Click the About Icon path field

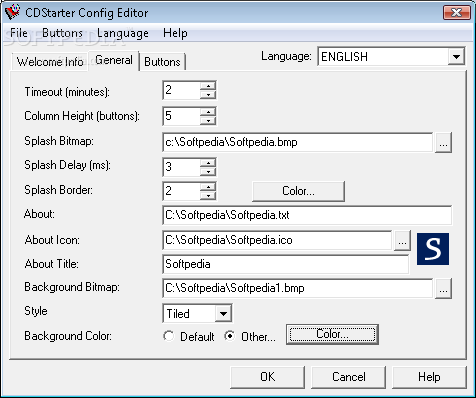point(277,240)
